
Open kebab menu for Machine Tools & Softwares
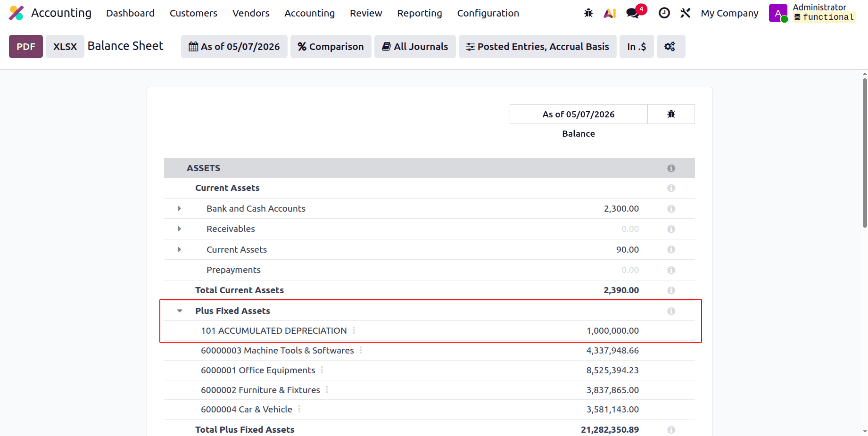(361, 350)
